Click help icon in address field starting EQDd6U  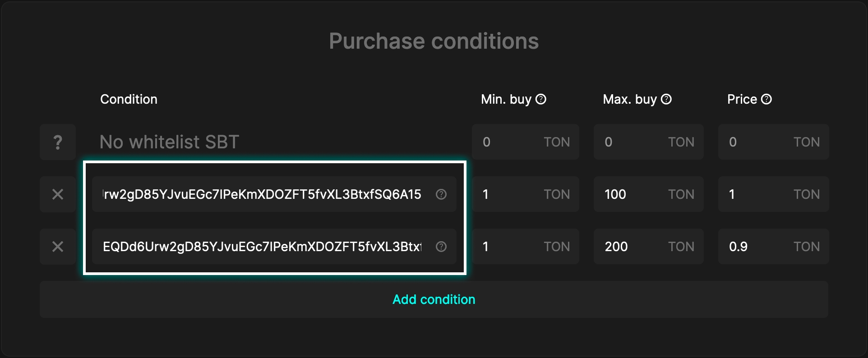pos(441,247)
